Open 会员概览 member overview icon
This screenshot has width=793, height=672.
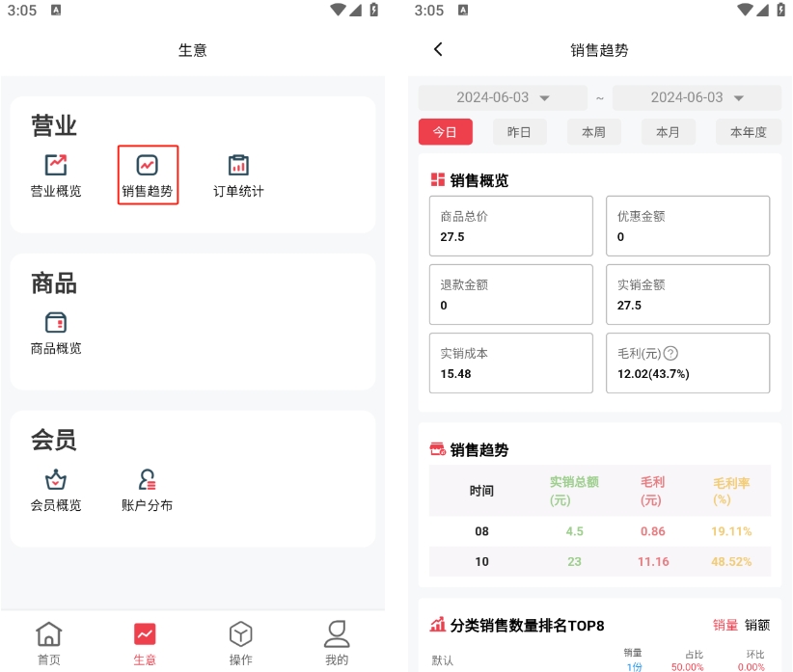coord(56,490)
